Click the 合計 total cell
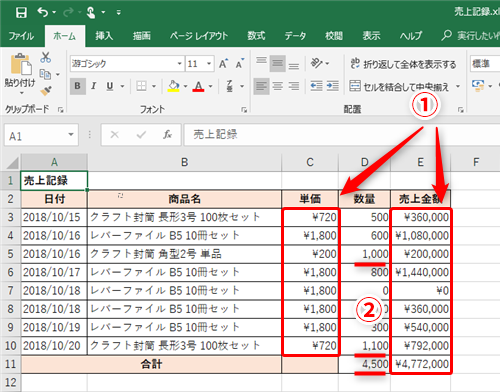The width and height of the screenshot is (500, 392). 151,364
